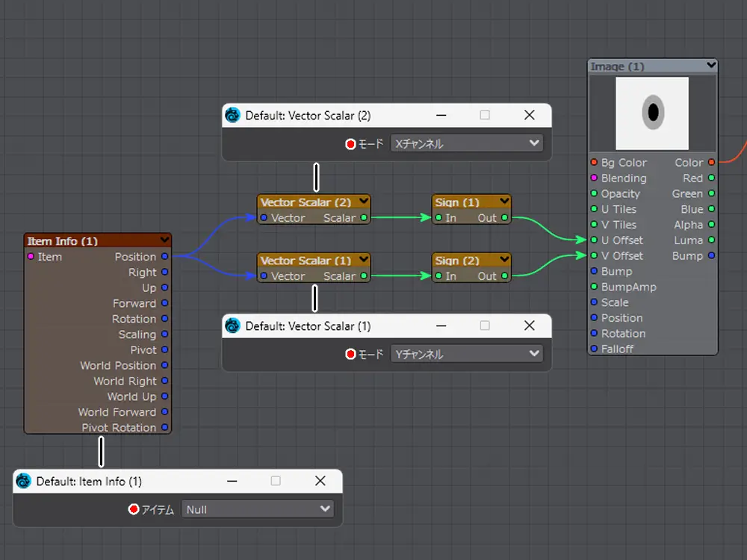747x560 pixels.
Task: Open the Xチャンネル mode dropdown
Action: coord(466,143)
